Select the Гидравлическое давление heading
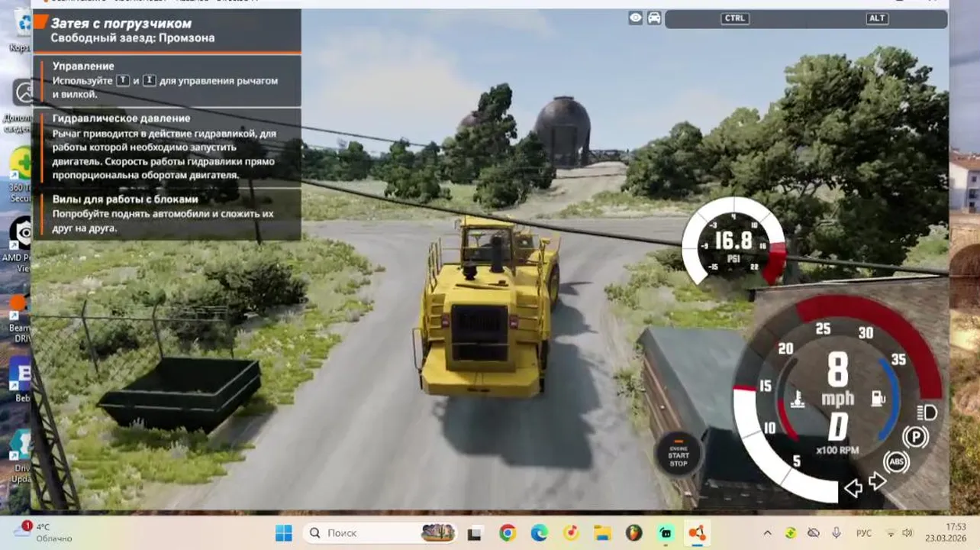The height and width of the screenshot is (550, 980). pyautogui.click(x=121, y=118)
